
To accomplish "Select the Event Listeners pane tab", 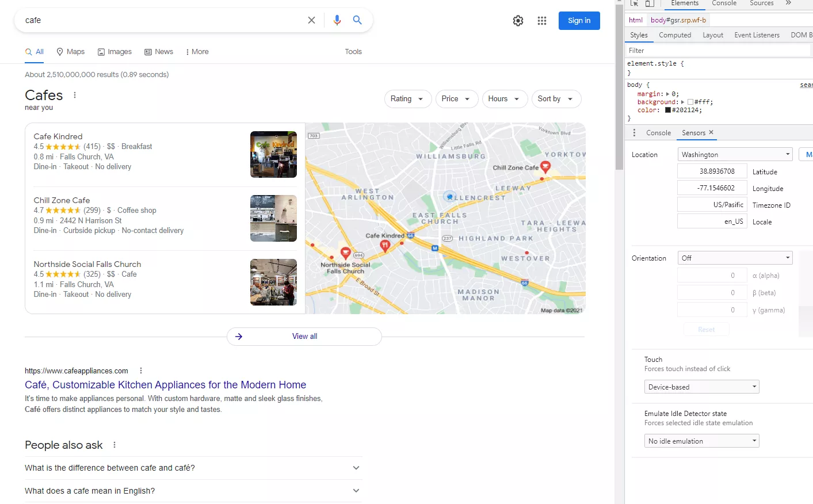I will pyautogui.click(x=757, y=35).
